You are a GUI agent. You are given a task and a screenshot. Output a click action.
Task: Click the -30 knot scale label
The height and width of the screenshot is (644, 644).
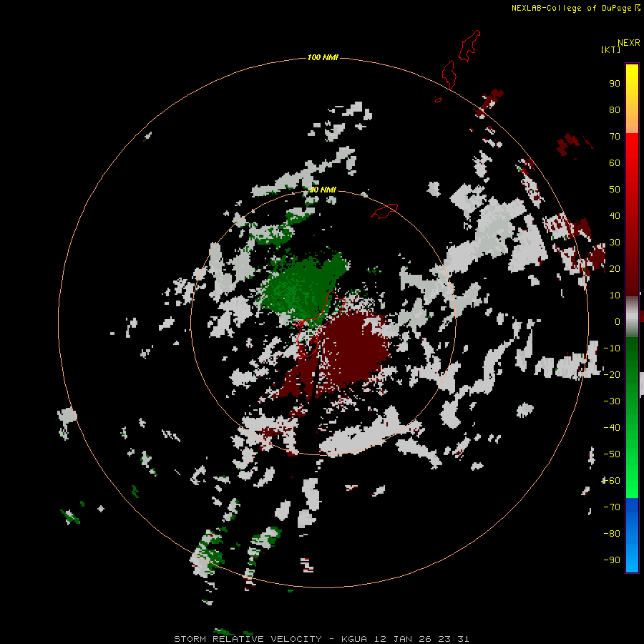pos(612,401)
